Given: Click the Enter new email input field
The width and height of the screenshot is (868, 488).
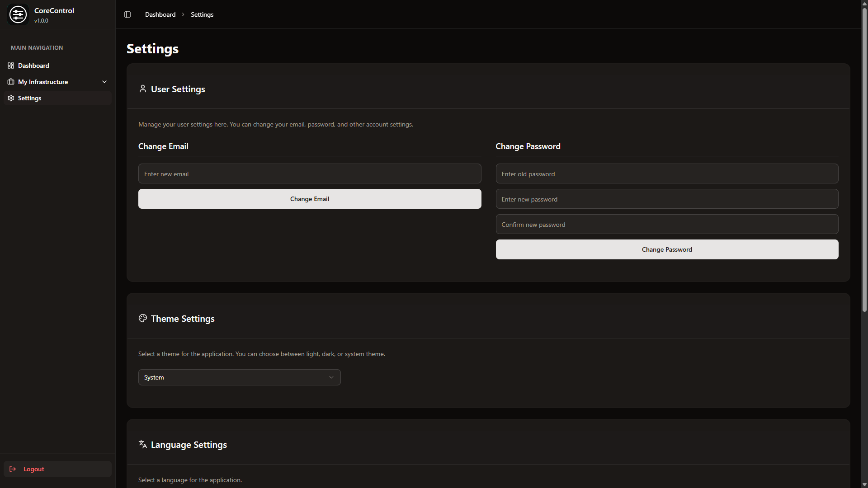Looking at the screenshot, I should [309, 174].
